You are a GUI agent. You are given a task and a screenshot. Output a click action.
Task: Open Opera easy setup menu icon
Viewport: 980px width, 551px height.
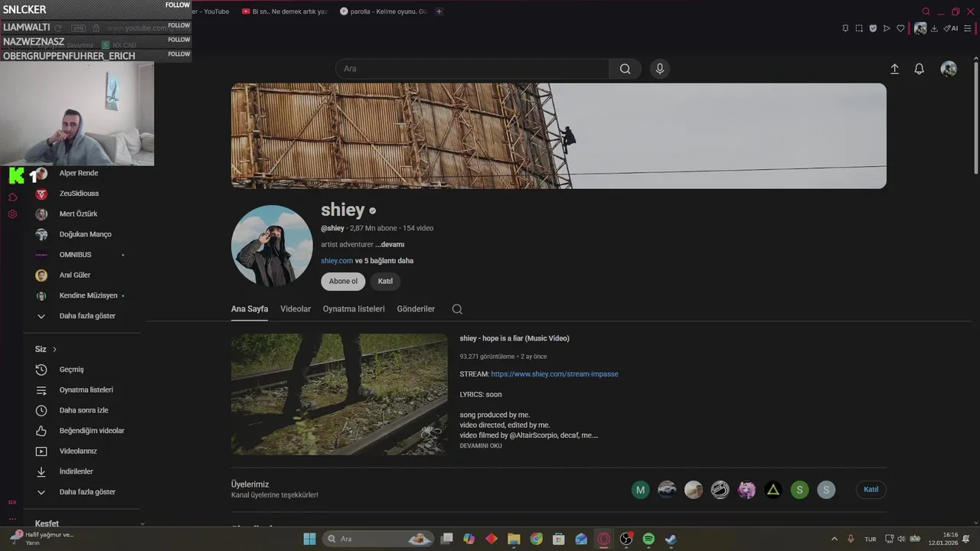[968, 28]
